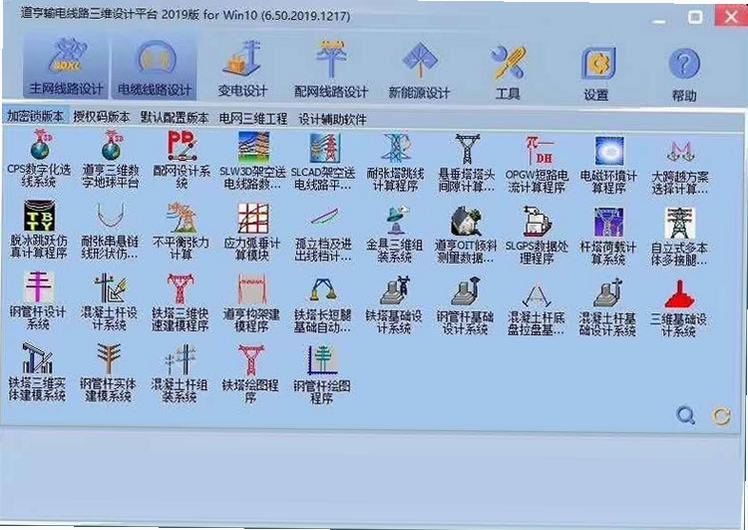Launch 杆塔荷载计算系统

(608, 237)
